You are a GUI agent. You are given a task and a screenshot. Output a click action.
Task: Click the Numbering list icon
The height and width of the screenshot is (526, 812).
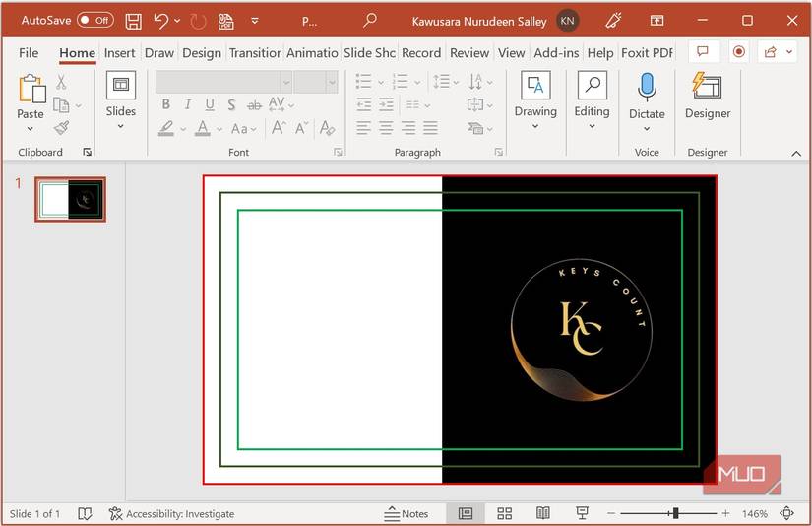(400, 82)
